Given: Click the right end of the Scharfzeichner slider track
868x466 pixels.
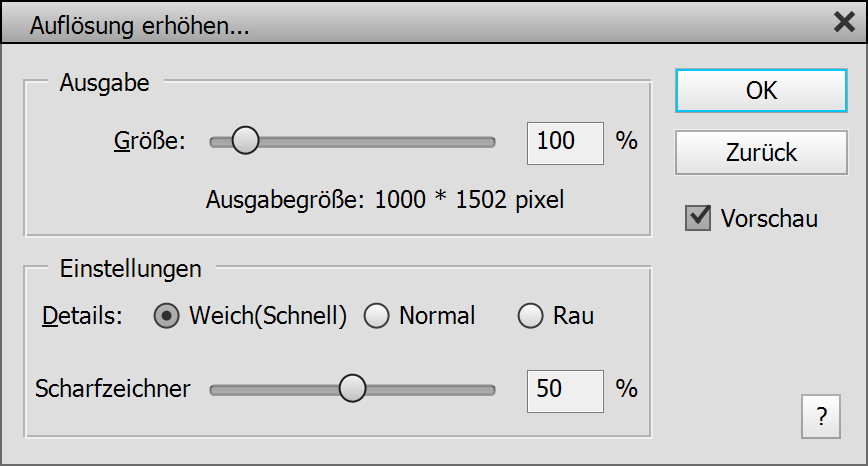Looking at the screenshot, I should [x=490, y=389].
